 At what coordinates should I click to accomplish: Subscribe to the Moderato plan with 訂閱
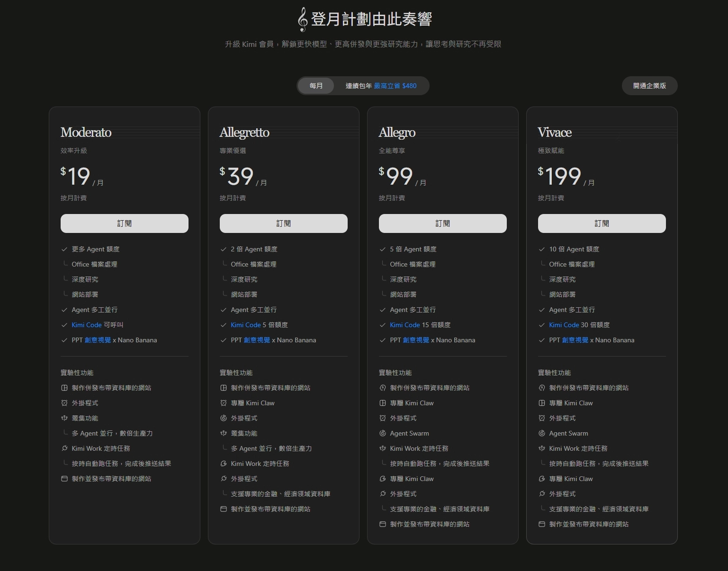click(x=125, y=223)
